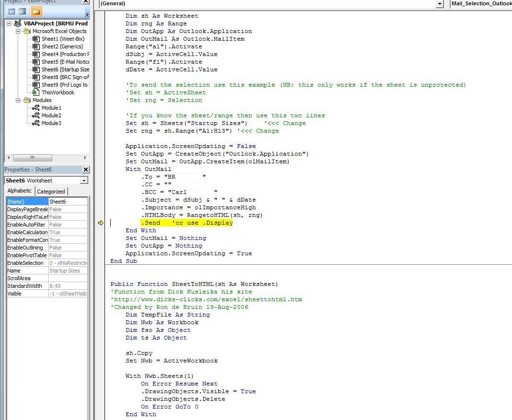This screenshot has width=512, height=420.
Task: Select ThisWorkbook in project tree
Action: [x=58, y=92]
